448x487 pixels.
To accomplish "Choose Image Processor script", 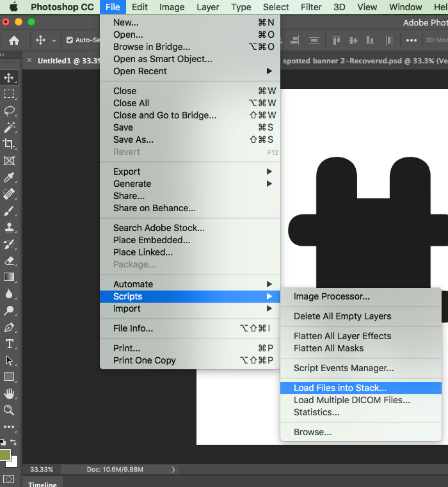I will point(361,296).
